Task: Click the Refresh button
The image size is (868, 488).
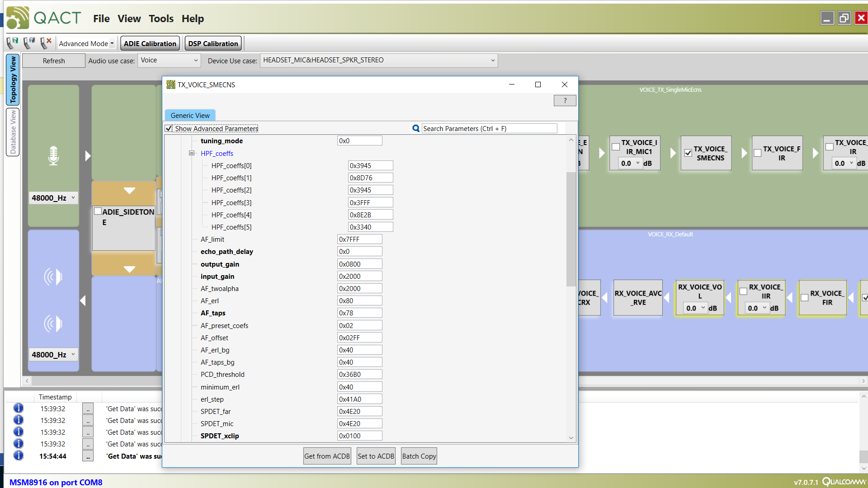Action: (54, 61)
